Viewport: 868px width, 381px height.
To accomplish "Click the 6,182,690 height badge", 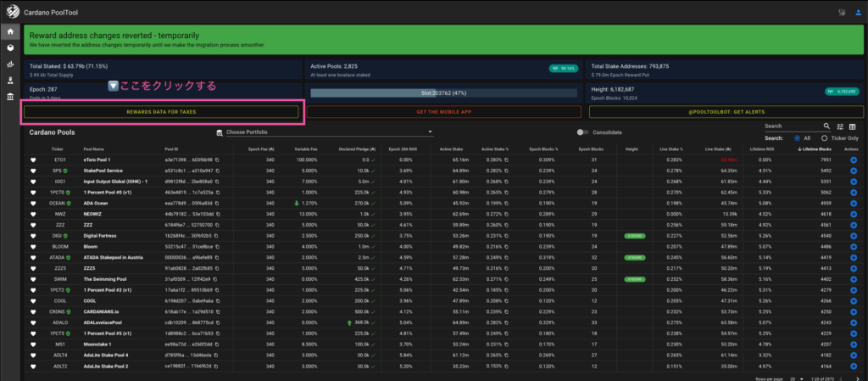I will (842, 92).
